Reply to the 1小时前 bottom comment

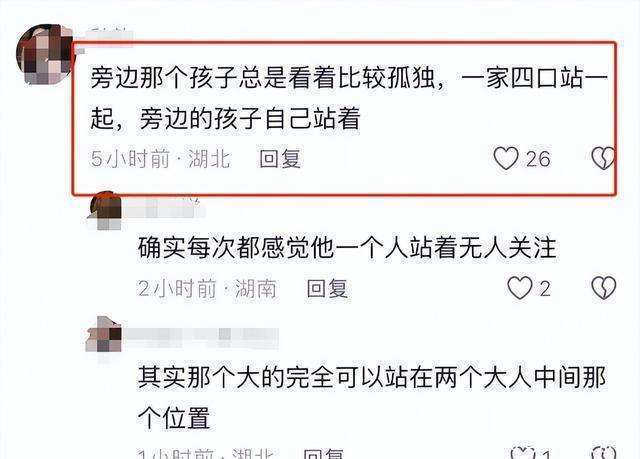pyautogui.click(x=323, y=454)
